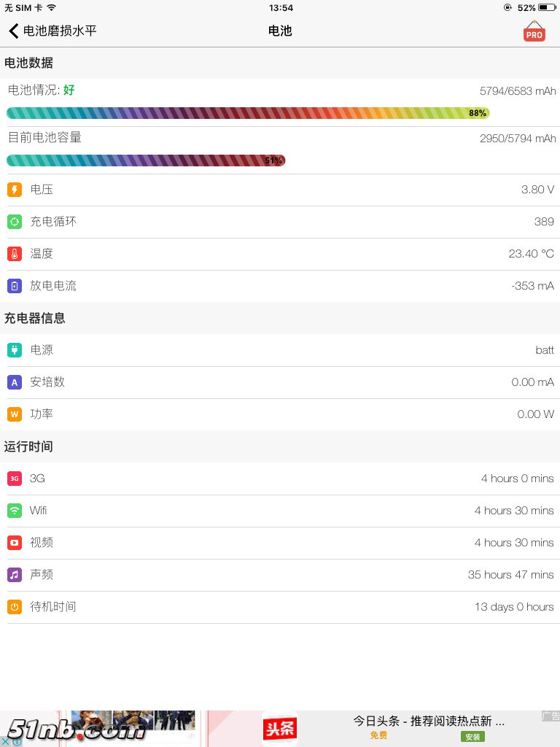Click the 51% current capacity bar
The height and width of the screenshot is (747, 560).
coord(146,160)
